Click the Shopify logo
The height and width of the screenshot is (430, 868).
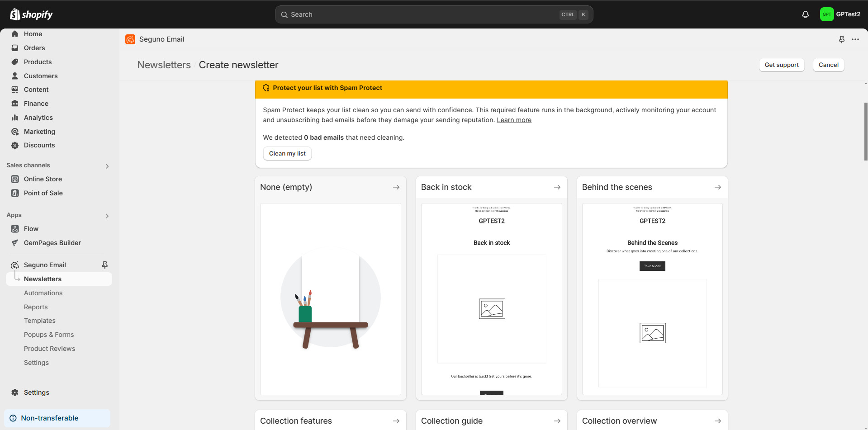point(31,14)
